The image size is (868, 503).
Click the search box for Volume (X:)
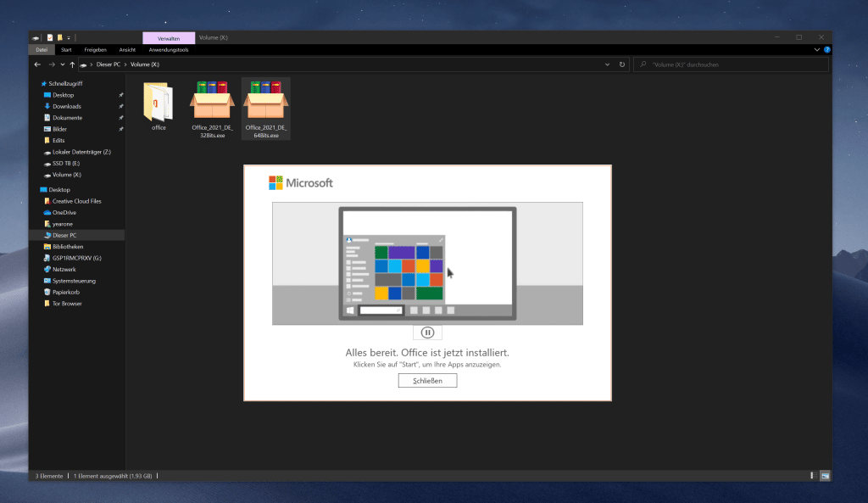(x=731, y=64)
